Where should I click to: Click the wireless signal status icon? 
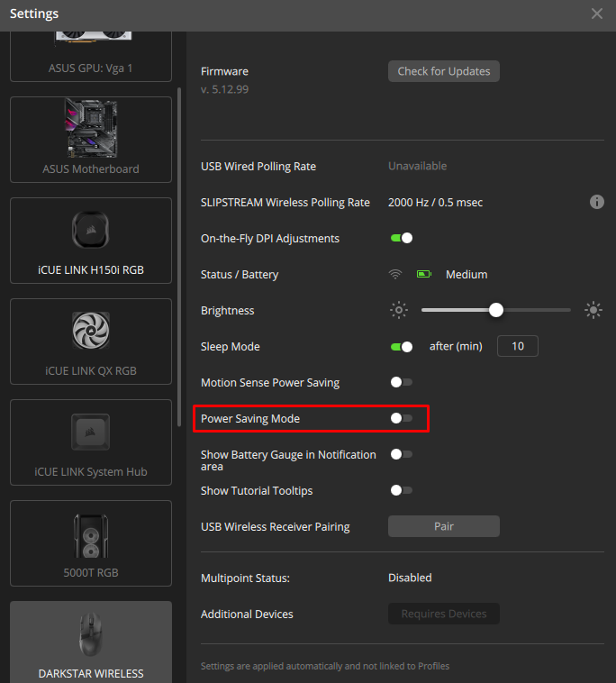[x=395, y=275]
